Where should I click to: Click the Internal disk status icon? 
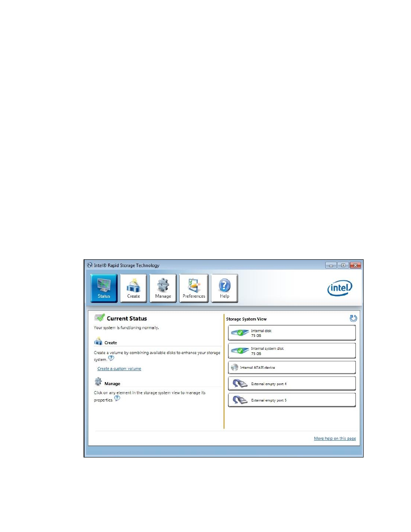[240, 333]
